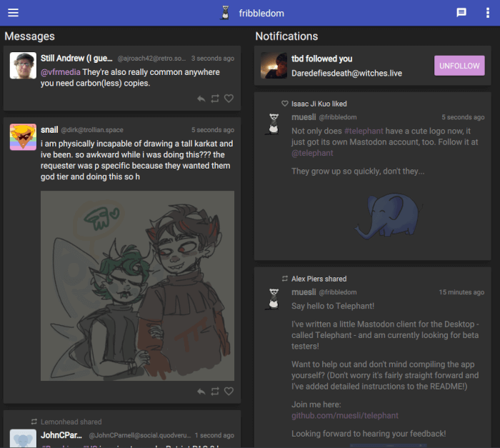Click the '15 minutes ago' timestamp
This screenshot has width=500, height=448.
461,292
